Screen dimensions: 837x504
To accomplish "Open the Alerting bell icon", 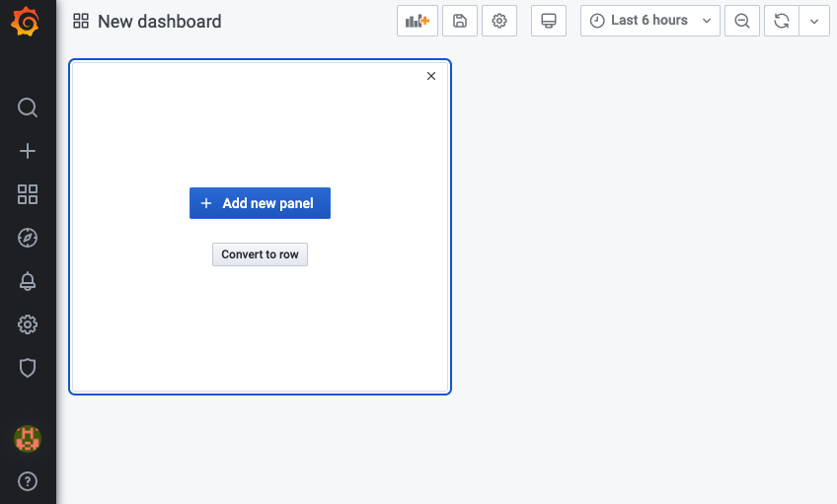I will point(28,281).
